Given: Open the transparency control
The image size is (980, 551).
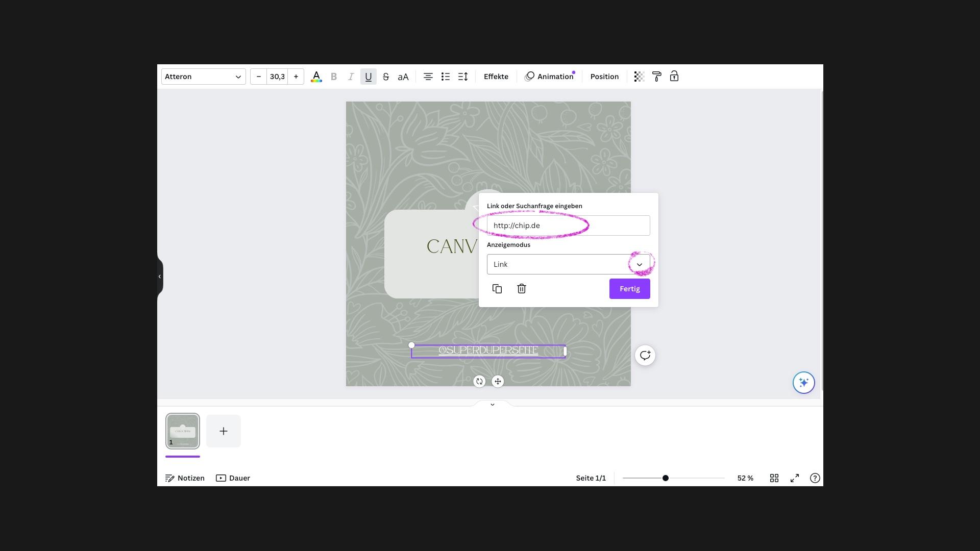Looking at the screenshot, I should point(639,77).
